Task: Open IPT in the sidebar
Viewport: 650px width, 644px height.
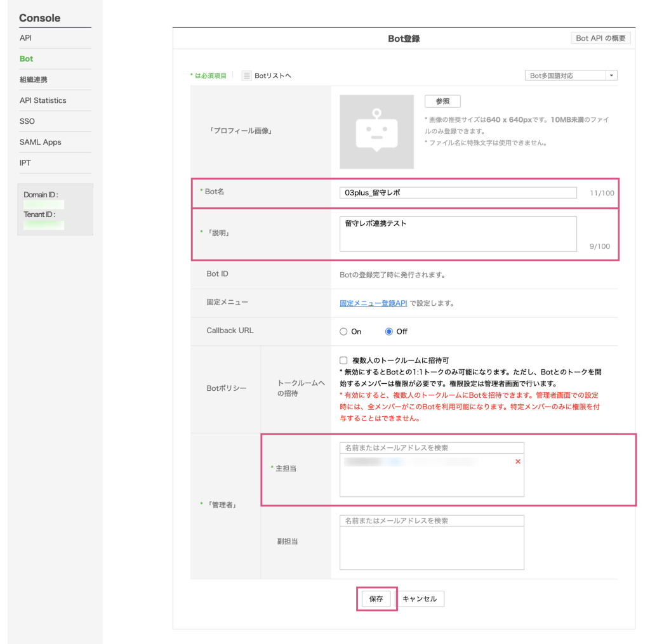Action: click(25, 163)
